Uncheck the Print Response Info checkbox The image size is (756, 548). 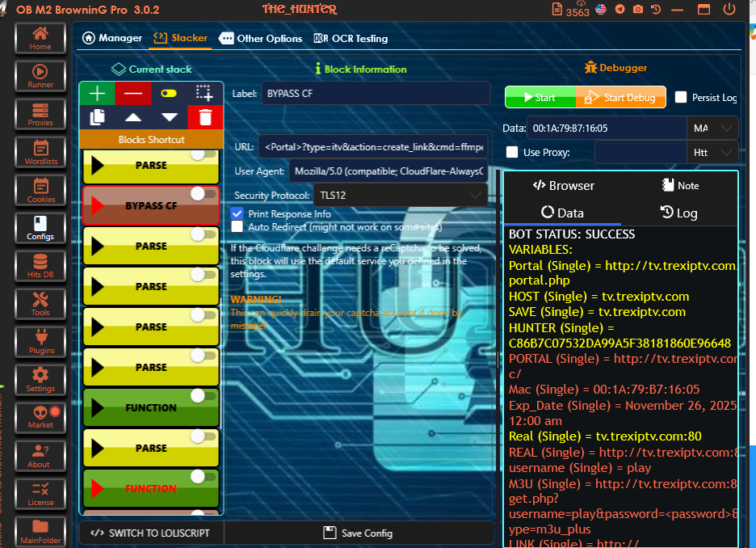click(x=237, y=214)
